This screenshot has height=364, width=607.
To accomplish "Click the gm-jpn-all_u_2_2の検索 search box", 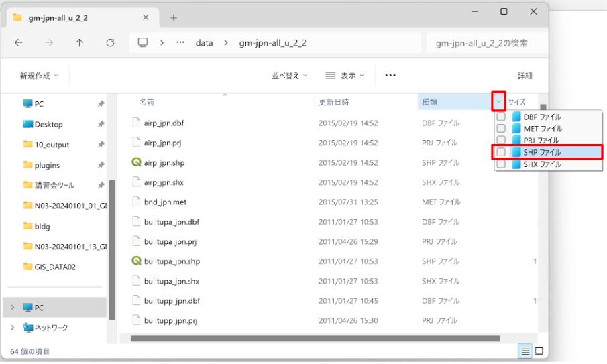I will point(487,42).
